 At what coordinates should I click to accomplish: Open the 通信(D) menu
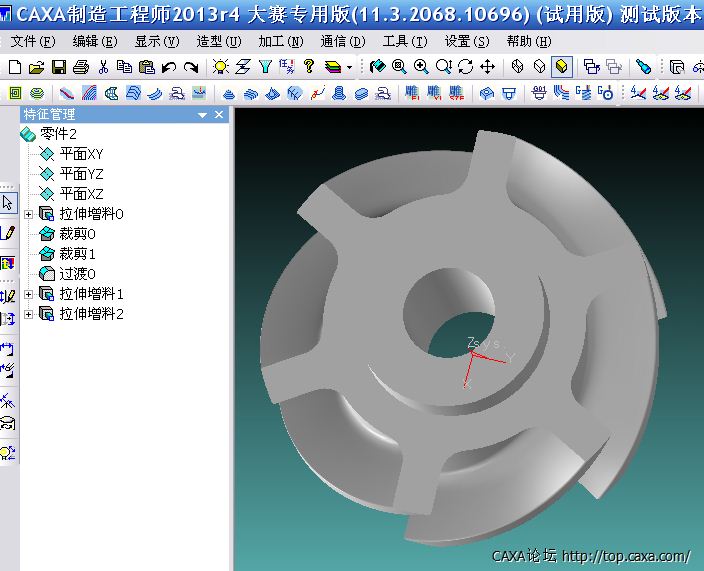tap(343, 42)
